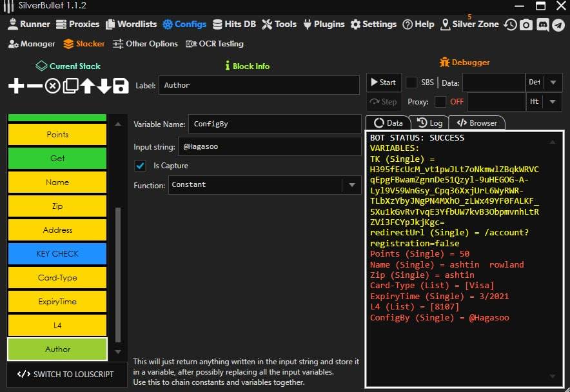Image resolution: width=570 pixels, height=392 pixels.
Task: Open the Hits DB menu
Action: [x=234, y=24]
